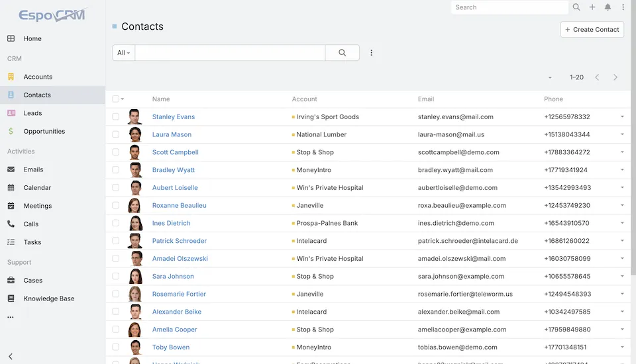Show more navigation items via the sidebar ellipsis
The width and height of the screenshot is (636, 364).
(x=11, y=317)
